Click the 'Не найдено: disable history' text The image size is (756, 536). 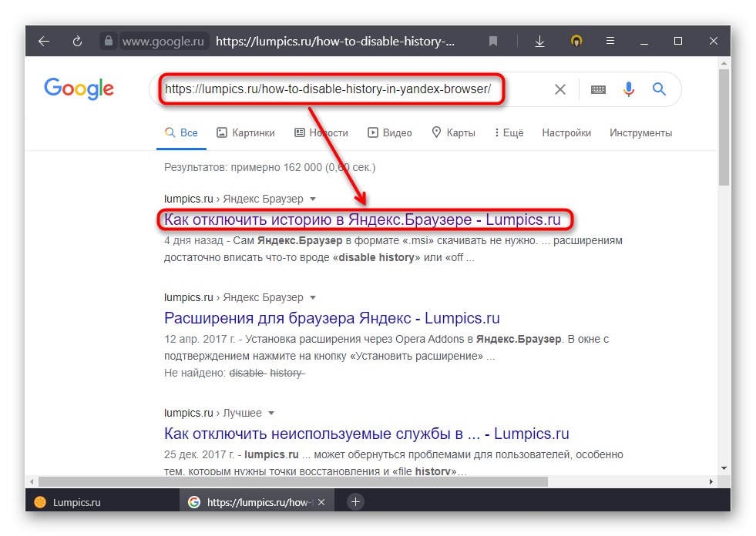pyautogui.click(x=234, y=373)
